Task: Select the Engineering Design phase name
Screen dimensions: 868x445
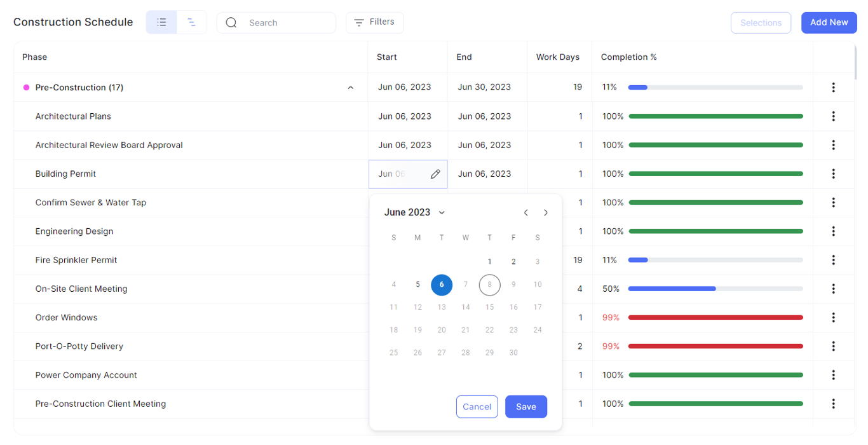Action: 74,231
